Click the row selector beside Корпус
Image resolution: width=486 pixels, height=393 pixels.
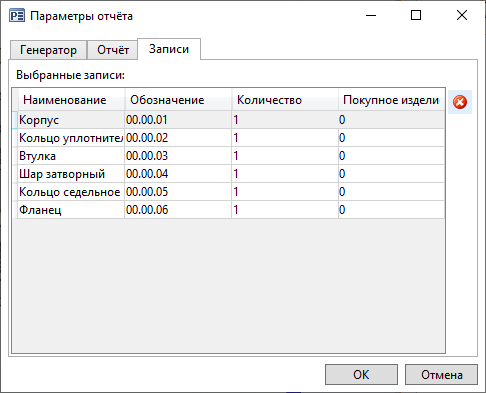15,120
